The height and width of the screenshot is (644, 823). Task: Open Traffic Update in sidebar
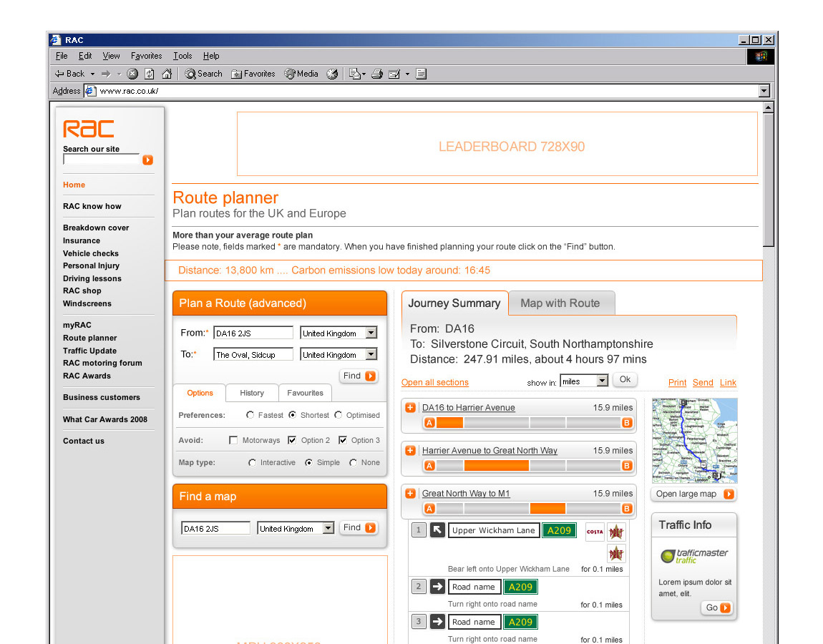point(89,351)
